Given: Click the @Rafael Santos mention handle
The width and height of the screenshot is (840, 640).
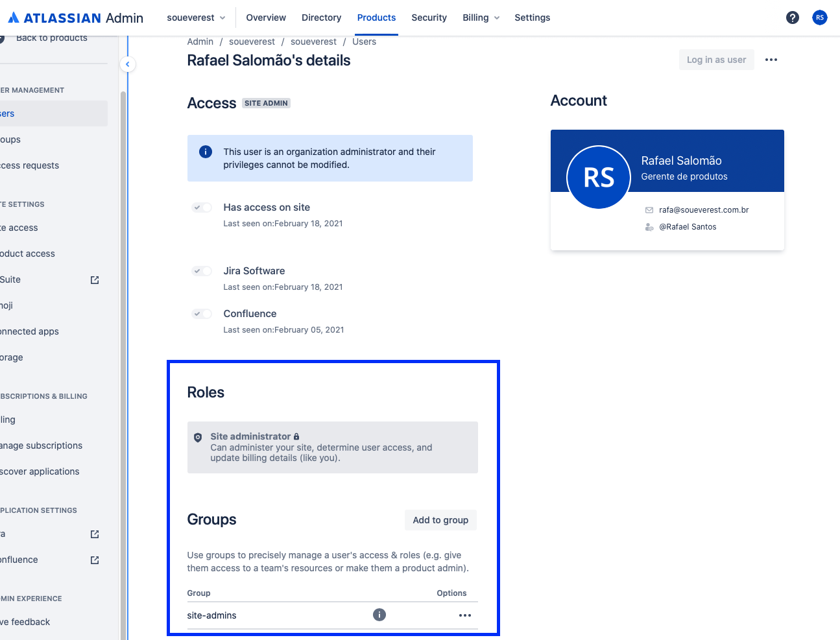Looking at the screenshot, I should tap(688, 227).
